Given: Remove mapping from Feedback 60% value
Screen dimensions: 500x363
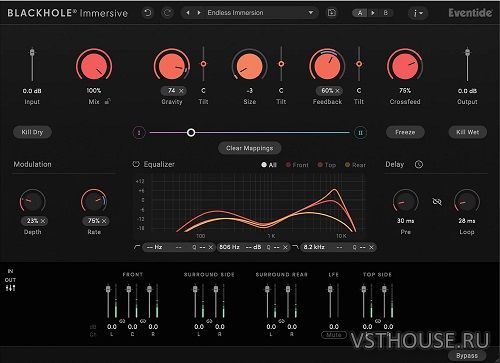Looking at the screenshot, I should tap(337, 91).
